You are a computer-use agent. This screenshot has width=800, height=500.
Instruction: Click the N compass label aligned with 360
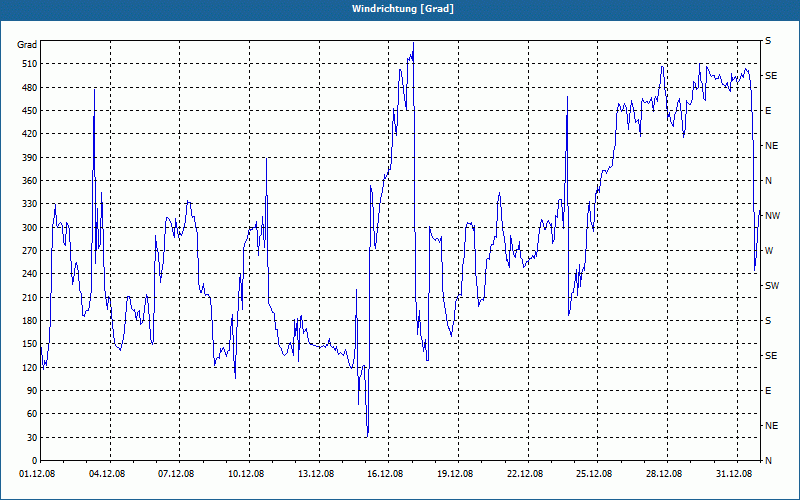point(769,181)
